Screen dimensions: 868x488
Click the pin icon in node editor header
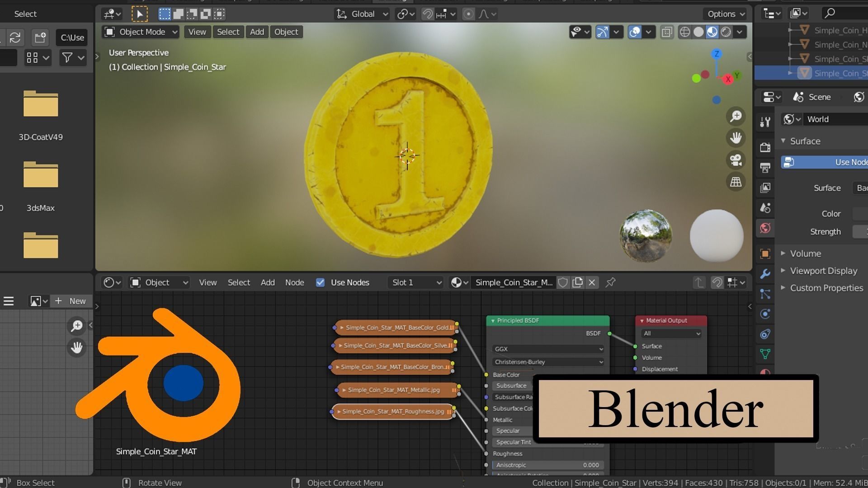610,282
